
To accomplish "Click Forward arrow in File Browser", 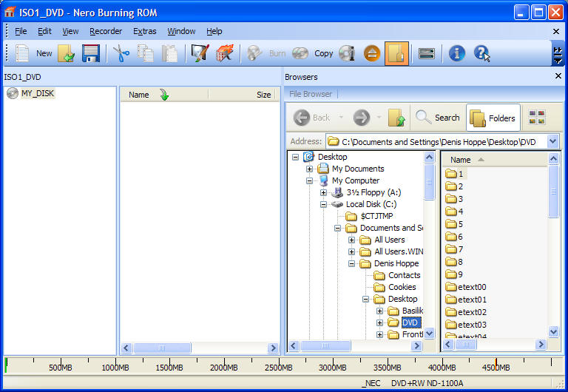I will click(x=361, y=118).
